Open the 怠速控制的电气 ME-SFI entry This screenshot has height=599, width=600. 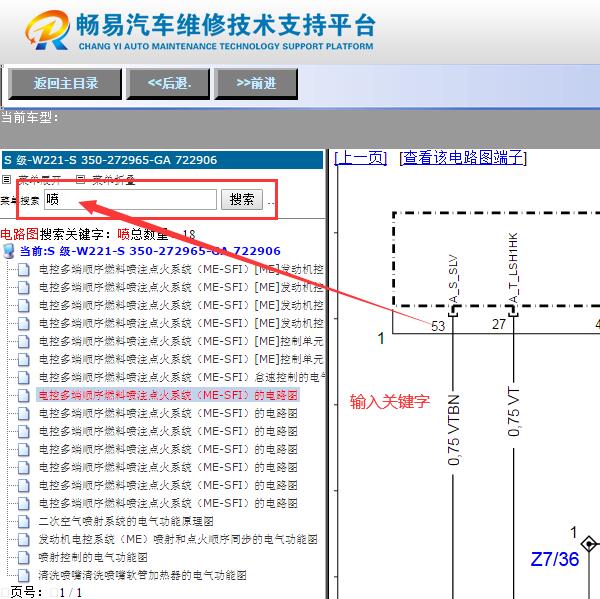[181, 377]
